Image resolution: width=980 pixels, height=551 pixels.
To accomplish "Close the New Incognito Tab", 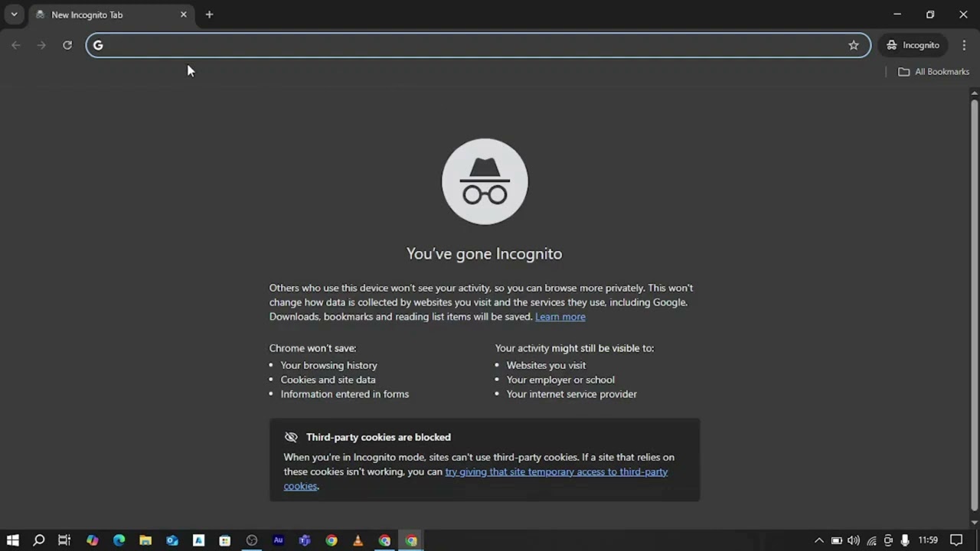I will [x=184, y=15].
